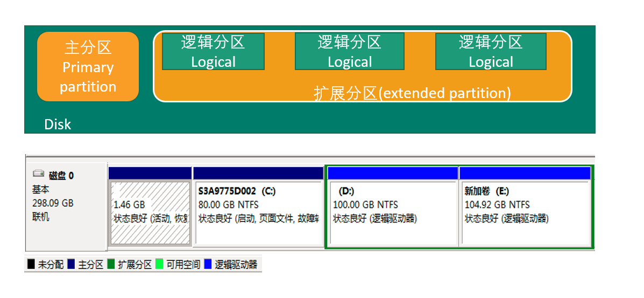Click the 基本 disk type text
Viewport: 644px width, 298px height.
point(41,190)
